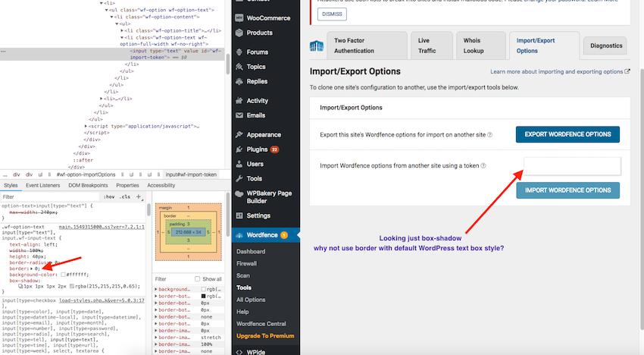Viewport: 644px width, 355px height.
Task: Toggle the :hov element state button
Action: (x=109, y=197)
